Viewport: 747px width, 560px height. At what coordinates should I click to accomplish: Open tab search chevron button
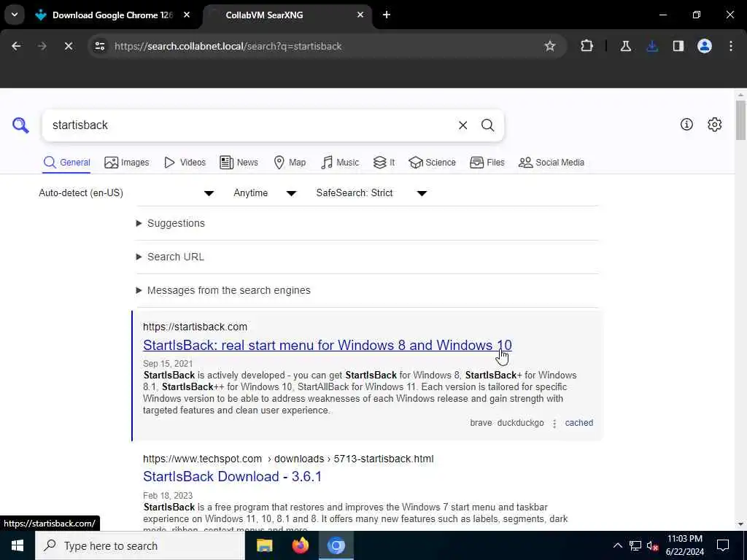[15, 15]
